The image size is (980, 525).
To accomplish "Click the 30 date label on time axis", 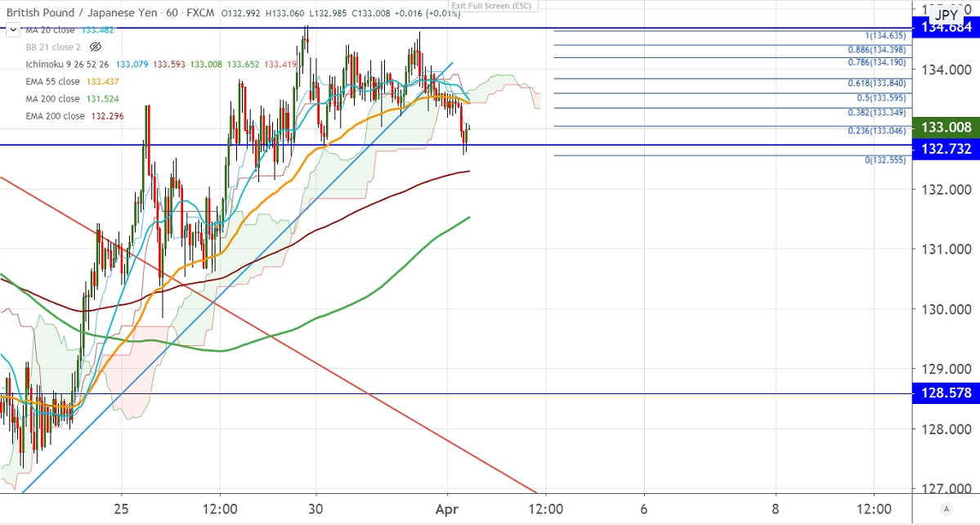I will pyautogui.click(x=315, y=509).
